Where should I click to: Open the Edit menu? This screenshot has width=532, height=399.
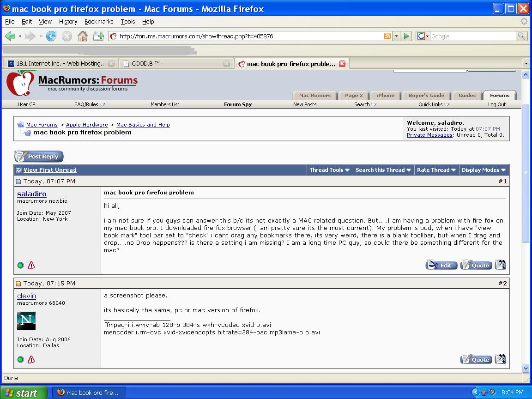pyautogui.click(x=26, y=21)
